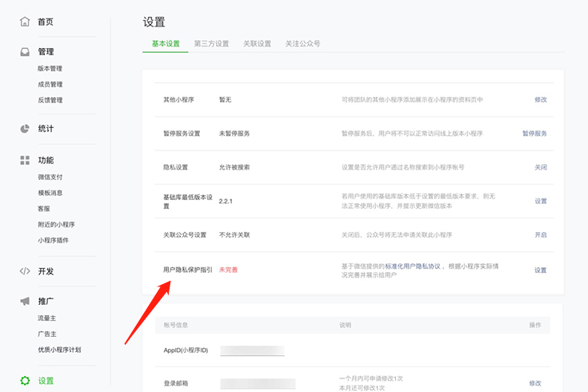Open 首页 in the sidebar

[46, 22]
